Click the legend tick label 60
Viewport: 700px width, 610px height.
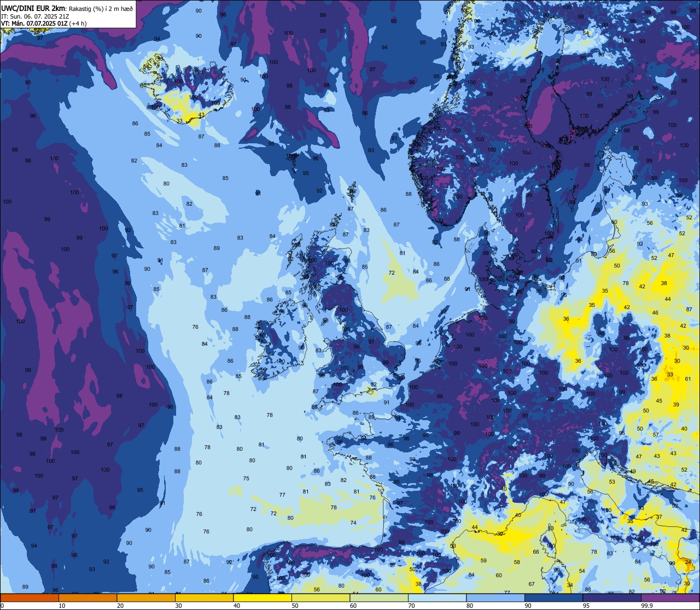tap(353, 606)
